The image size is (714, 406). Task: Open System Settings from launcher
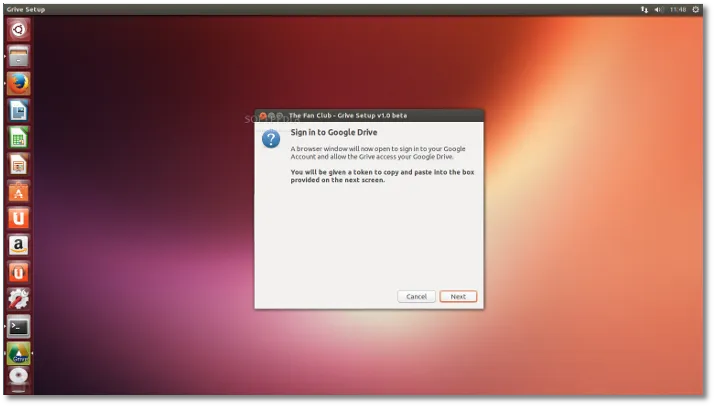click(18, 299)
